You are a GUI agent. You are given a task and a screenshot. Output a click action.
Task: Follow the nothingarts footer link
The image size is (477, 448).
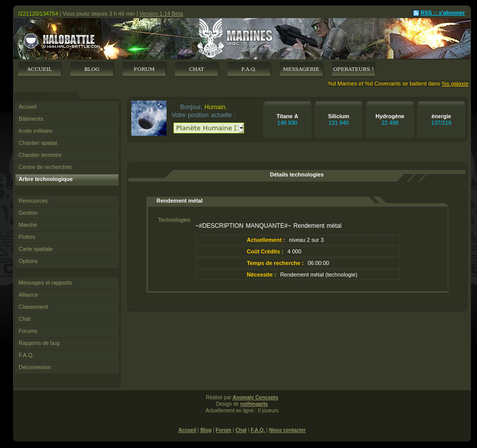pyautogui.click(x=254, y=404)
